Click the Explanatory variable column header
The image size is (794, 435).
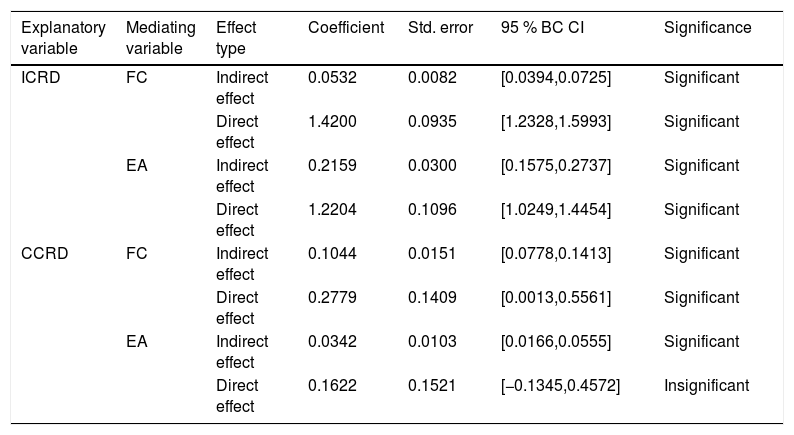pos(63,38)
